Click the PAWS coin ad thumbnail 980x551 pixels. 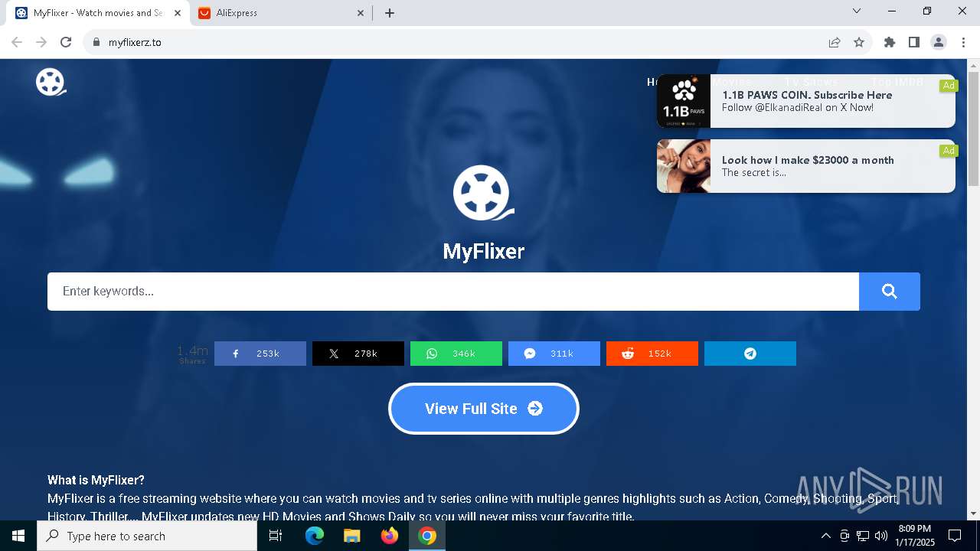[684, 101]
